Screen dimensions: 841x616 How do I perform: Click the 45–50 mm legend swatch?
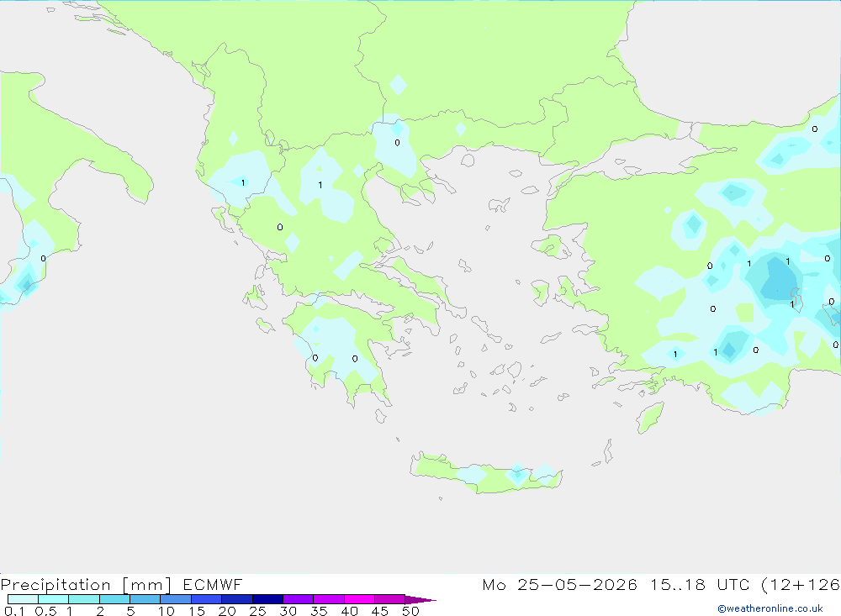pos(390,599)
